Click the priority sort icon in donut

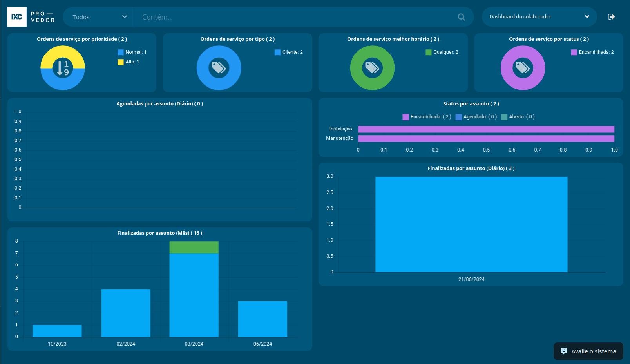pos(63,68)
